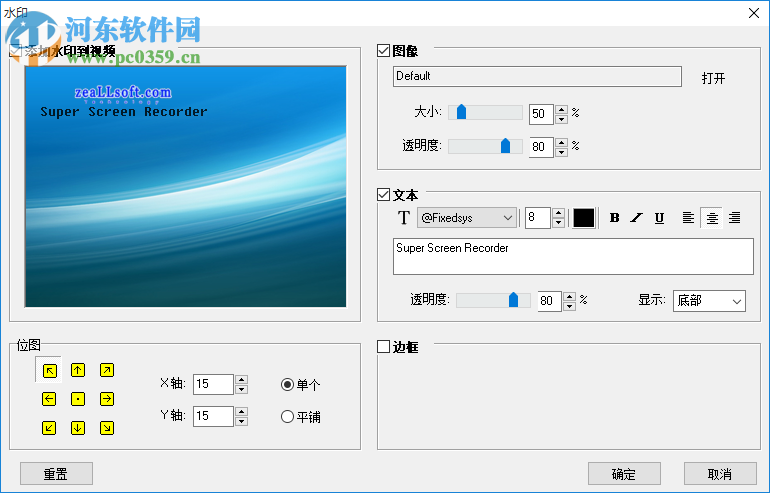Viewport: 770px width, 493px height.
Task: Select center watermark position dot
Action: tap(78, 399)
